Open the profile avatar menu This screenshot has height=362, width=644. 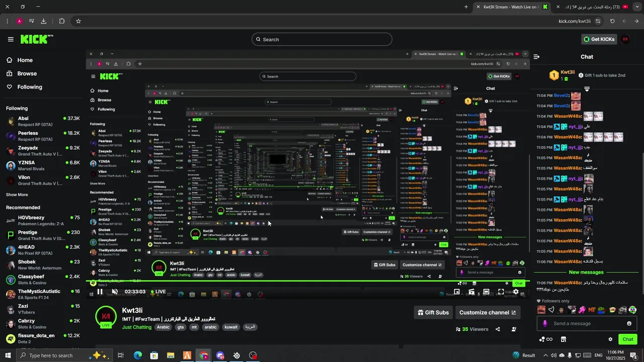[625, 39]
